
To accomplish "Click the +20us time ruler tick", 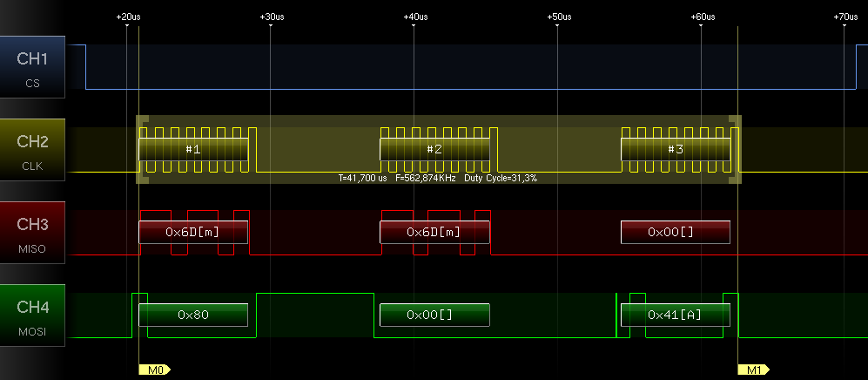I will click(x=127, y=17).
